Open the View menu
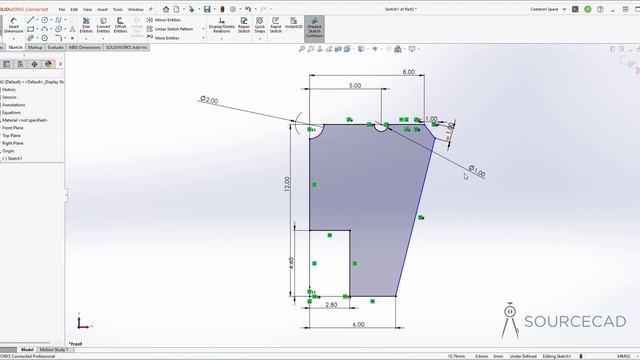Image resolution: width=640 pixels, height=360 pixels. tap(87, 9)
